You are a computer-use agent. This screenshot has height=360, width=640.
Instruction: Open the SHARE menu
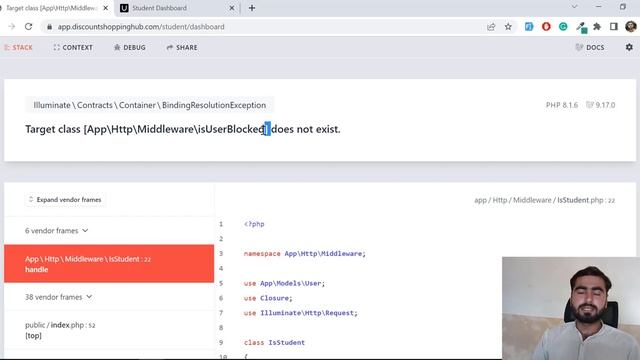pos(182,47)
